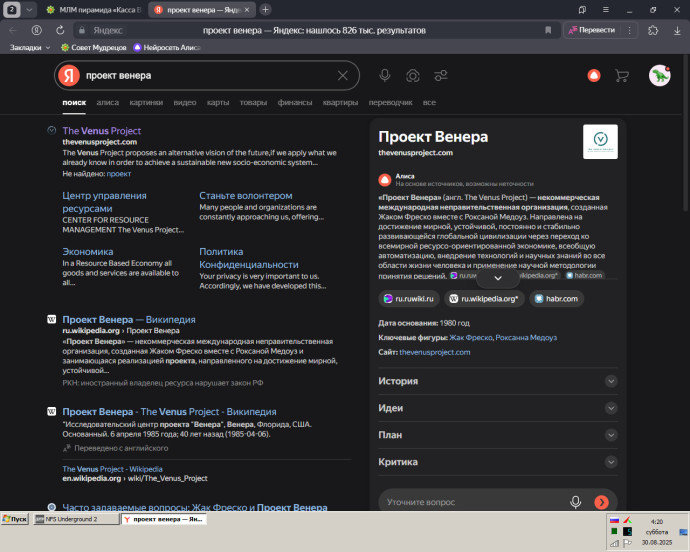This screenshot has width=690, height=552.
Task: Open 'The Venus Project - Wikipedia' English link
Action: pyautogui.click(x=112, y=469)
